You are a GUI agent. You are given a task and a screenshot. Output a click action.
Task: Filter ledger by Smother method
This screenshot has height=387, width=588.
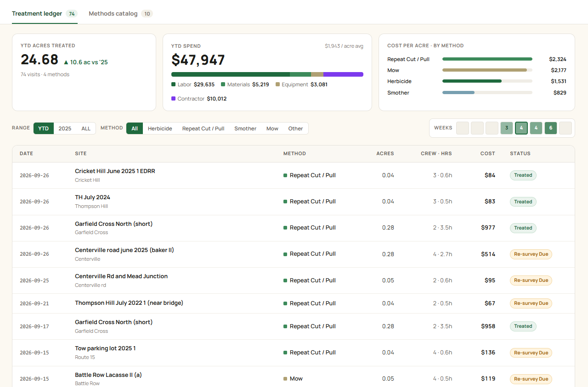pos(245,129)
